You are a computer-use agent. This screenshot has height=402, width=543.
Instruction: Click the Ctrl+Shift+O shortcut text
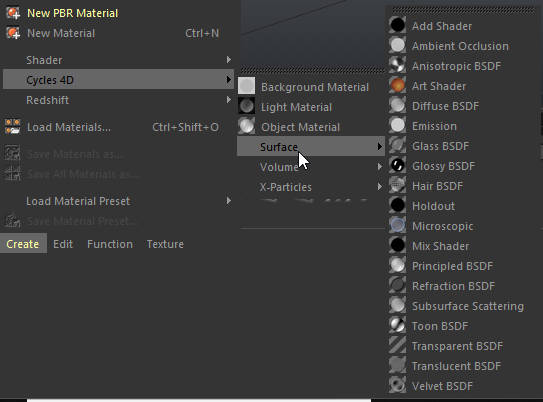click(185, 127)
